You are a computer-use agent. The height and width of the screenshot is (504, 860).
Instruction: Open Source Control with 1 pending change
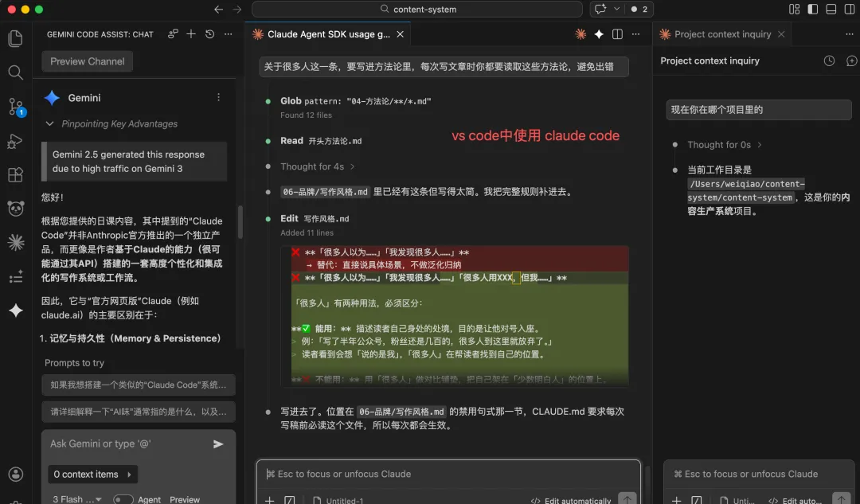tap(15, 107)
